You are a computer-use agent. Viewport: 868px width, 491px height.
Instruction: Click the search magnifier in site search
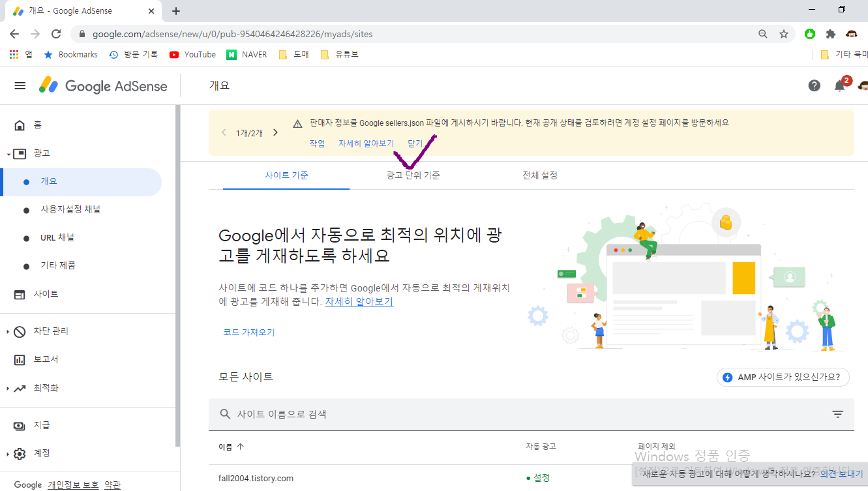(x=226, y=415)
